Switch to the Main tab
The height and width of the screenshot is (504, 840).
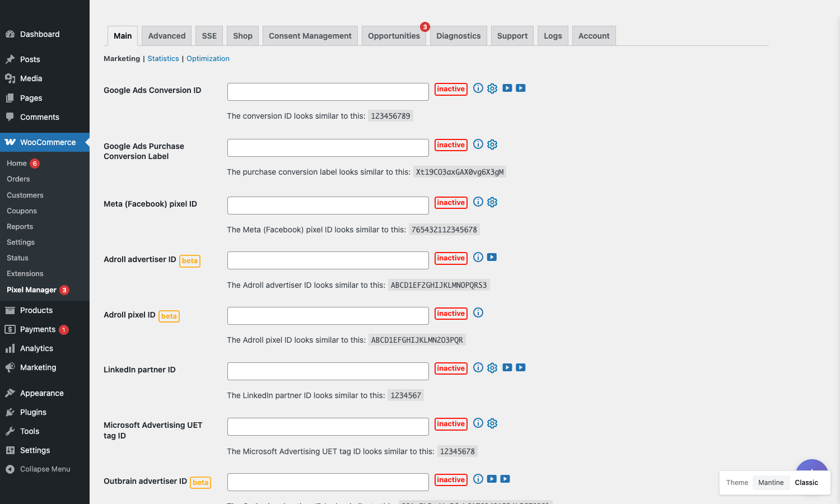coord(123,36)
